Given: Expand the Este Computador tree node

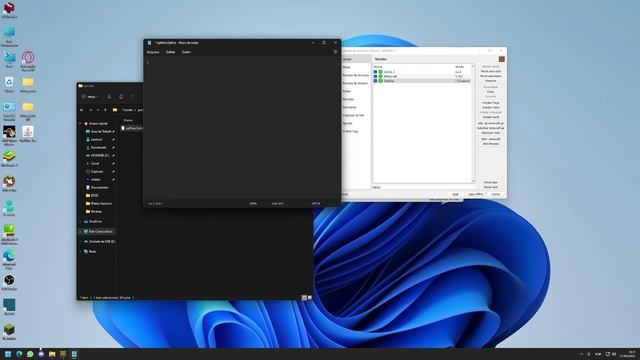Looking at the screenshot, I should [x=80, y=231].
